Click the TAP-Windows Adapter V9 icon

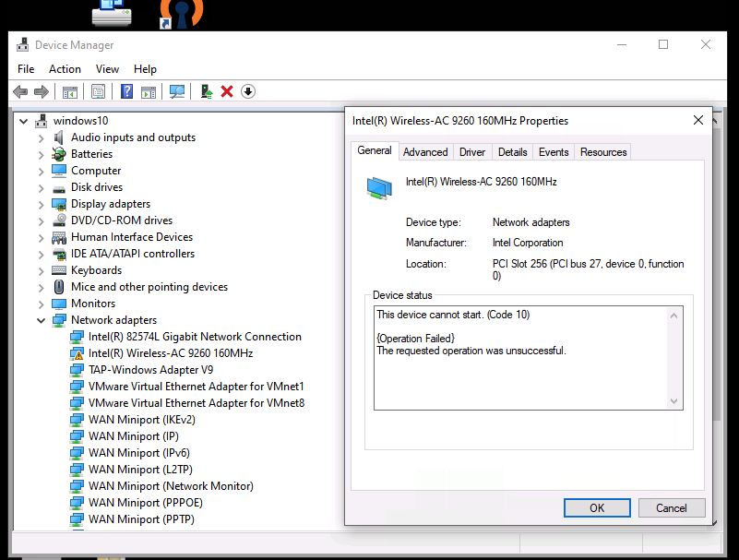77,370
